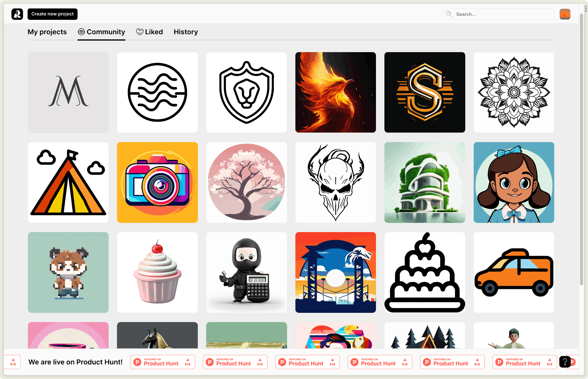Open the pink cupcake thumbnail
The width and height of the screenshot is (588, 379).
(x=157, y=272)
